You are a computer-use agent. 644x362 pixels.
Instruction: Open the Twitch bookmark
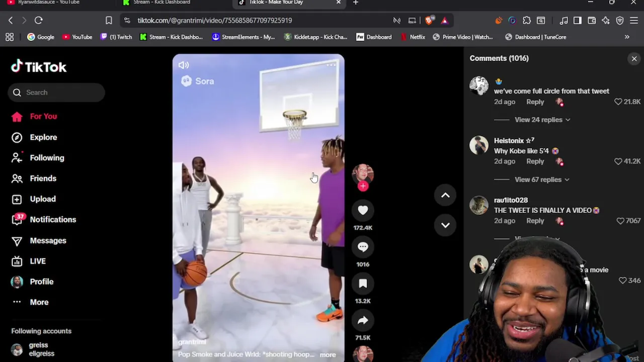(116, 37)
